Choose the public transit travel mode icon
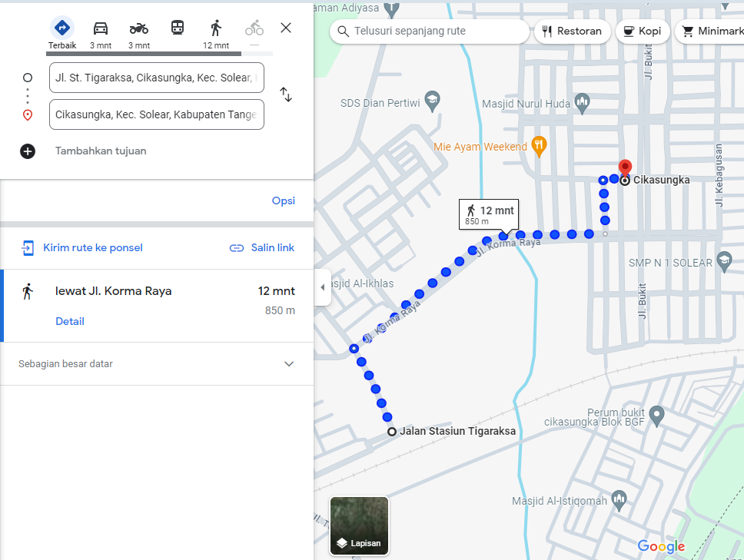This screenshot has height=560, width=744. (177, 27)
